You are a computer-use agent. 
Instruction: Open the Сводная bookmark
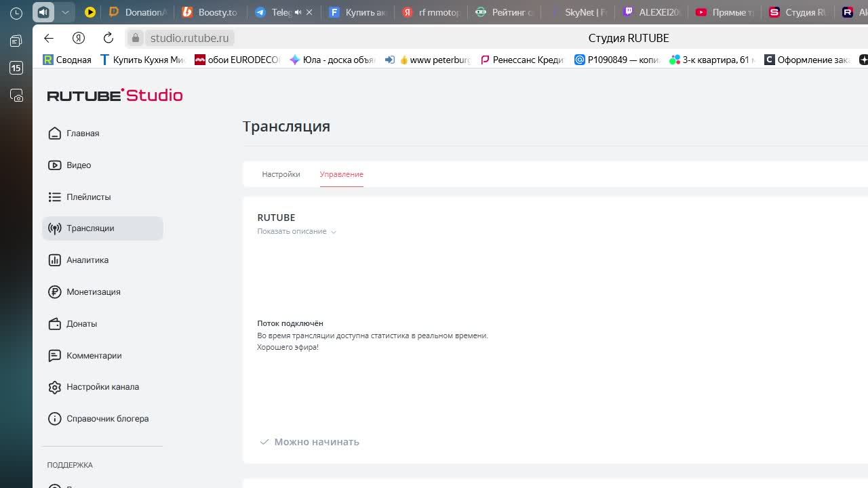(67, 60)
